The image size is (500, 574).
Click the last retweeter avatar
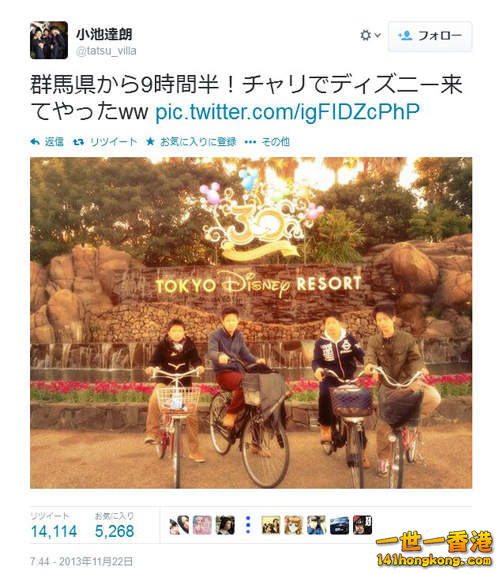tap(362, 525)
